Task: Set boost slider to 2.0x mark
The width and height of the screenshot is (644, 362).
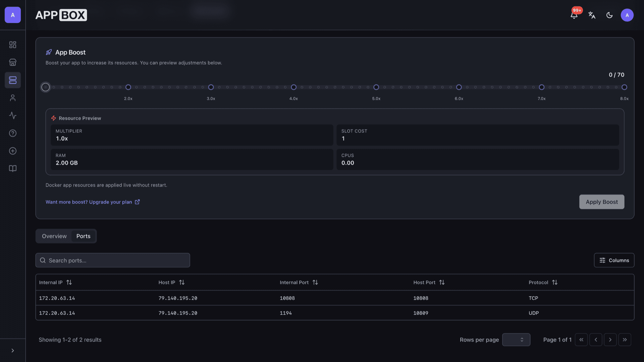Action: tap(128, 87)
